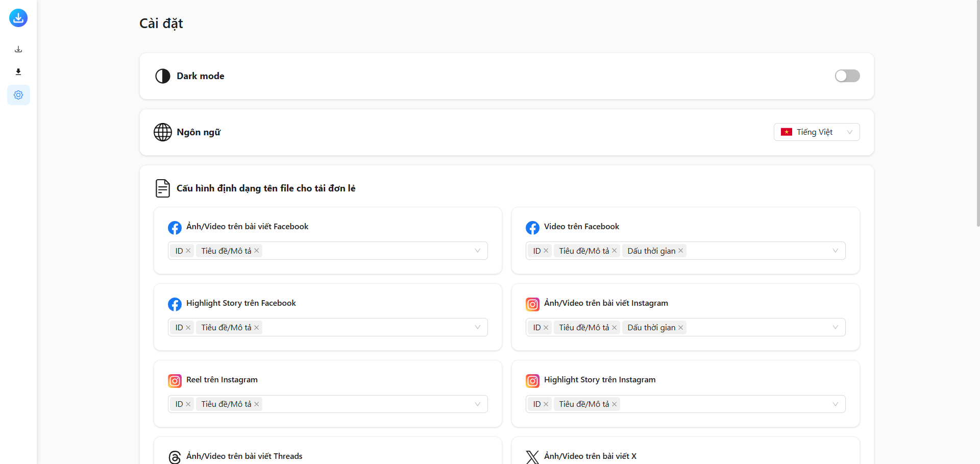The image size is (980, 464).
Task: Expand filename dropdown for Reel trên Instagram
Action: (x=478, y=404)
